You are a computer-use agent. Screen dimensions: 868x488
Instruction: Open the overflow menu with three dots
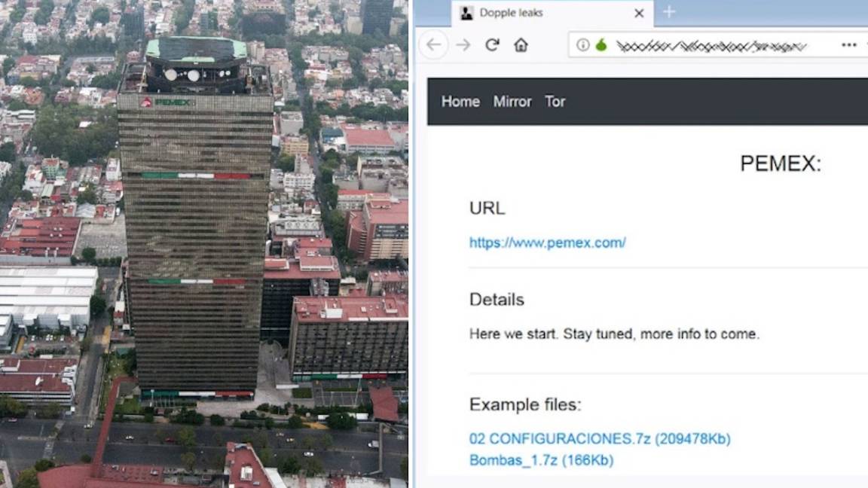[848, 45]
